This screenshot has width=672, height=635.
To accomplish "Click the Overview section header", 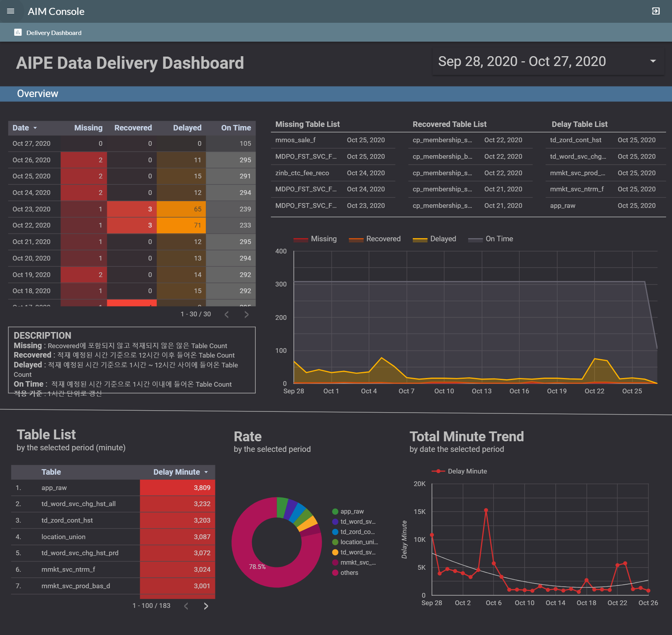I will click(38, 94).
